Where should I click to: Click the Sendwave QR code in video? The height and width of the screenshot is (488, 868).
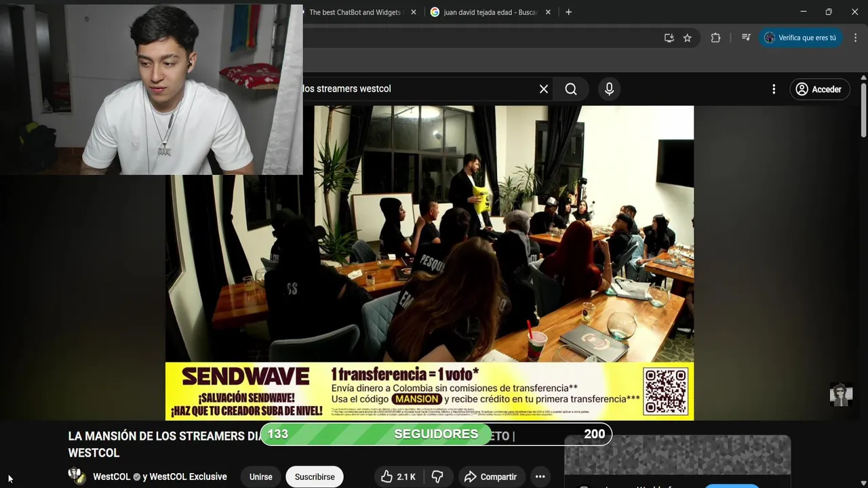coord(665,391)
